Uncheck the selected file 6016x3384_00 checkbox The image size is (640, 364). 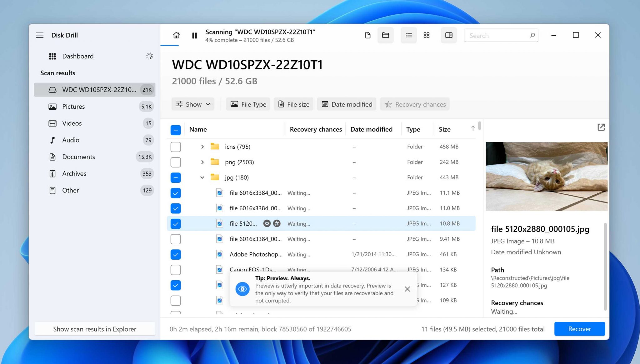point(176,193)
